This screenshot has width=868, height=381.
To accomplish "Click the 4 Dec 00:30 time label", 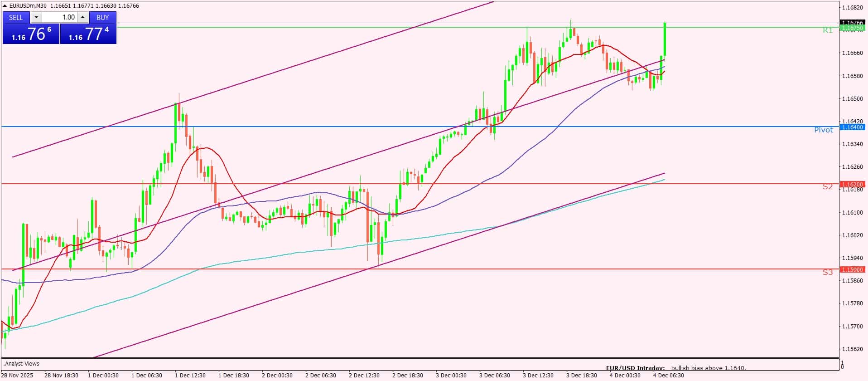I will [x=625, y=376].
